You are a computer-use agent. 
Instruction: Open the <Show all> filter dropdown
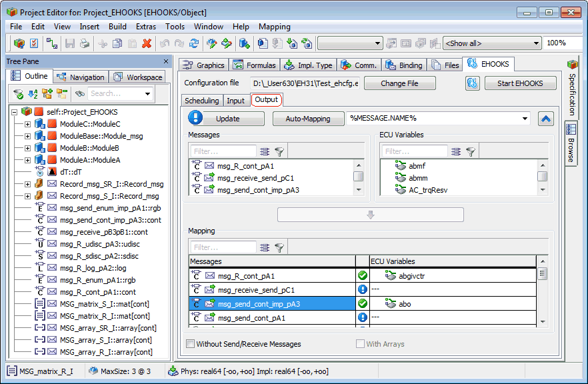pos(536,43)
